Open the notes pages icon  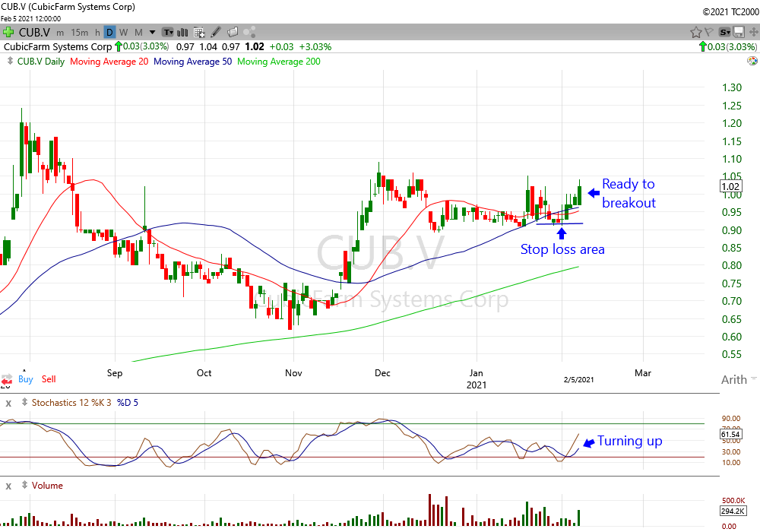[233, 32]
